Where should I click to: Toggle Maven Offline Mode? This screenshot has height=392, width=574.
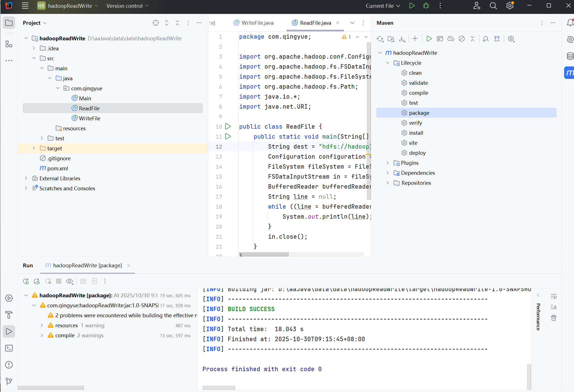(451, 39)
